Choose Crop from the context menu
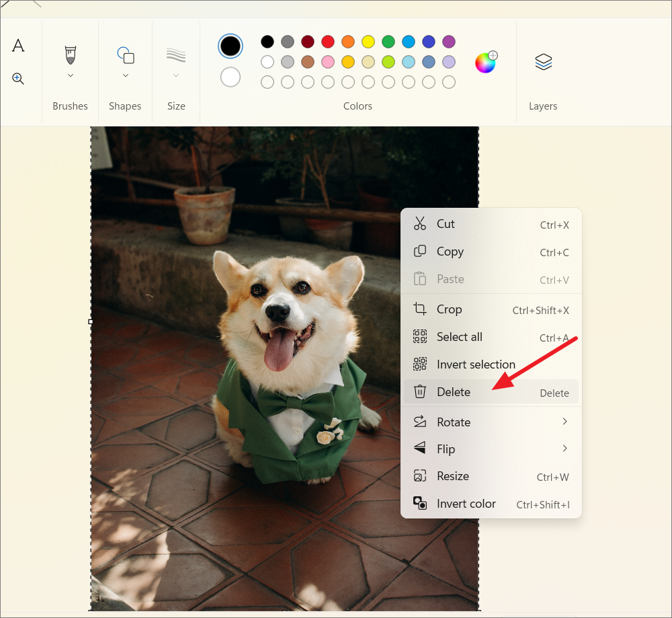This screenshot has height=618, width=672. coord(491,309)
